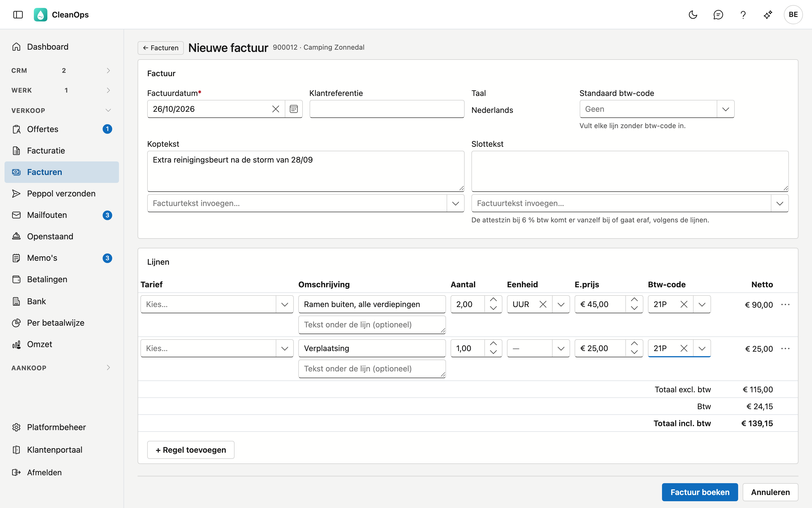Screen dimensions: 812x508
Task: Open Factuurtekst invoegen dropdown under Koptekst
Action: point(455,203)
